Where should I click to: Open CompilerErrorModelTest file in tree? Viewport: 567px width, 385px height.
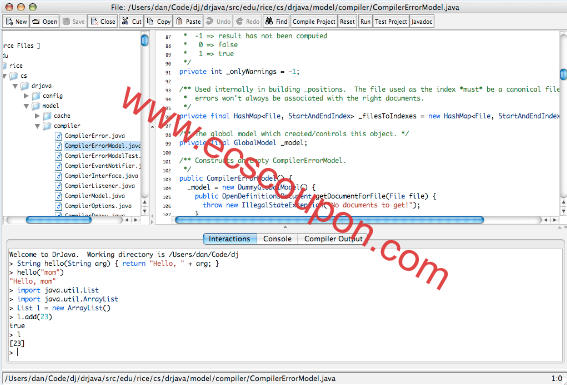102,156
